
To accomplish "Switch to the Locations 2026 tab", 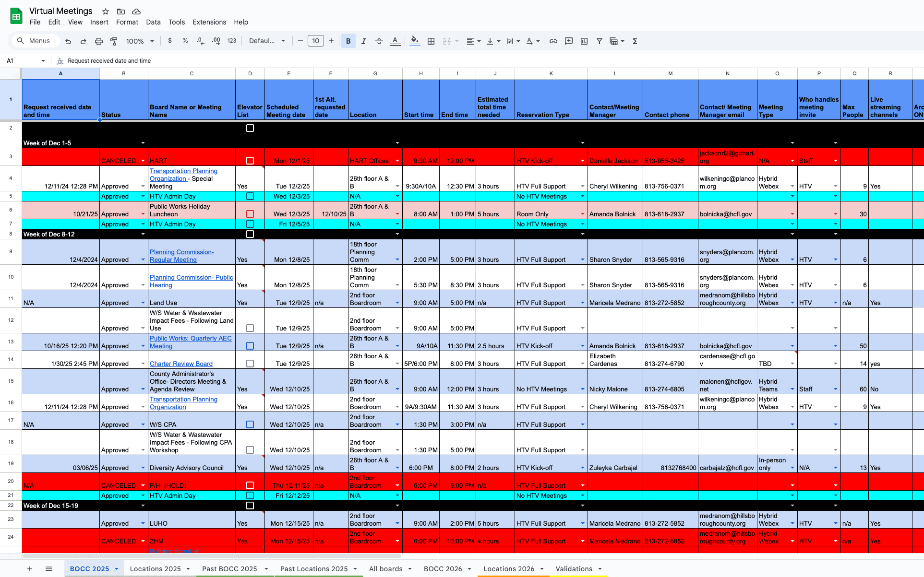I will tap(508, 569).
